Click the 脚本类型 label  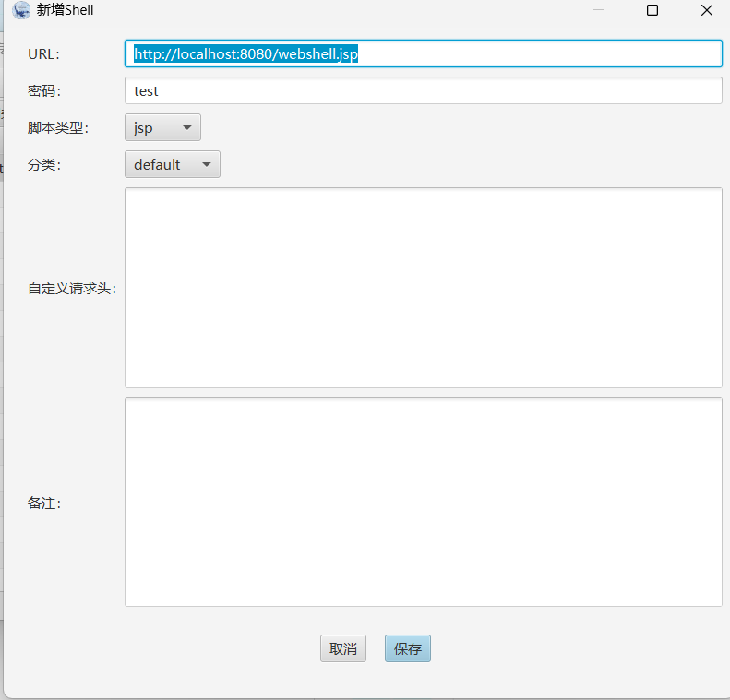pos(58,128)
